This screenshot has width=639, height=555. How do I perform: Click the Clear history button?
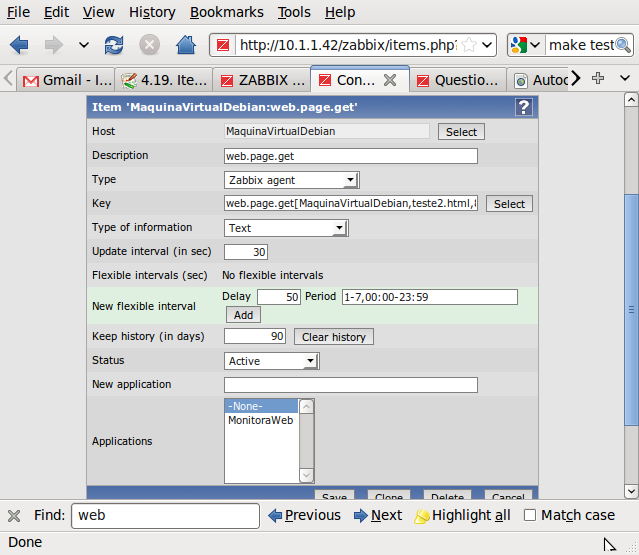click(334, 337)
